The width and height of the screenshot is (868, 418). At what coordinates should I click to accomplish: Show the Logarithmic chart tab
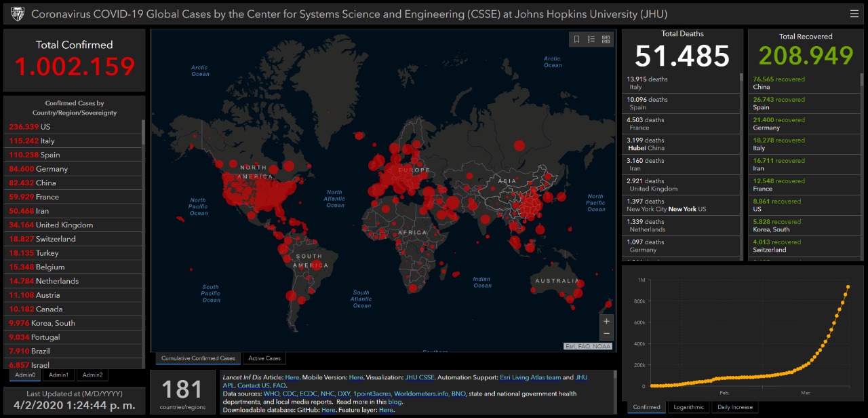pos(688,407)
